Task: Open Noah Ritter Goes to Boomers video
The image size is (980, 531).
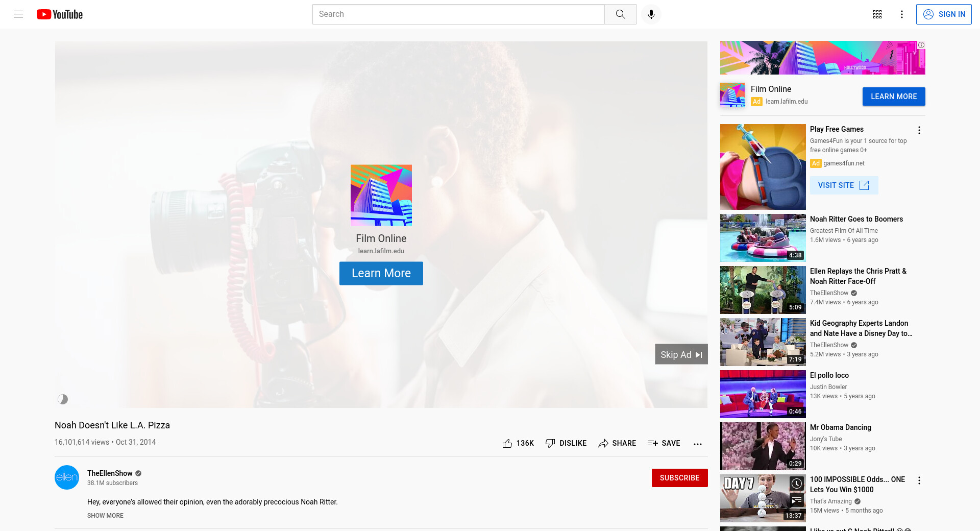Action: point(856,219)
